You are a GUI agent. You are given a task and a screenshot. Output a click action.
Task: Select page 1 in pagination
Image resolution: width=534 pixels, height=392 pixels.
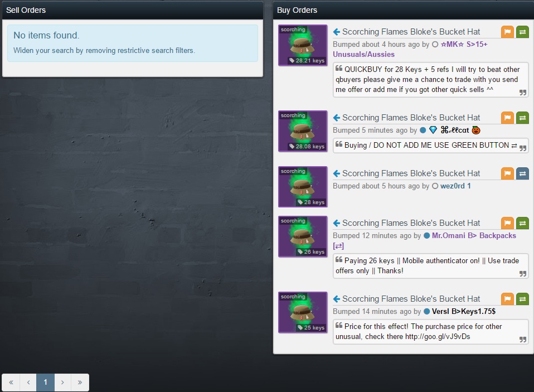coord(45,383)
